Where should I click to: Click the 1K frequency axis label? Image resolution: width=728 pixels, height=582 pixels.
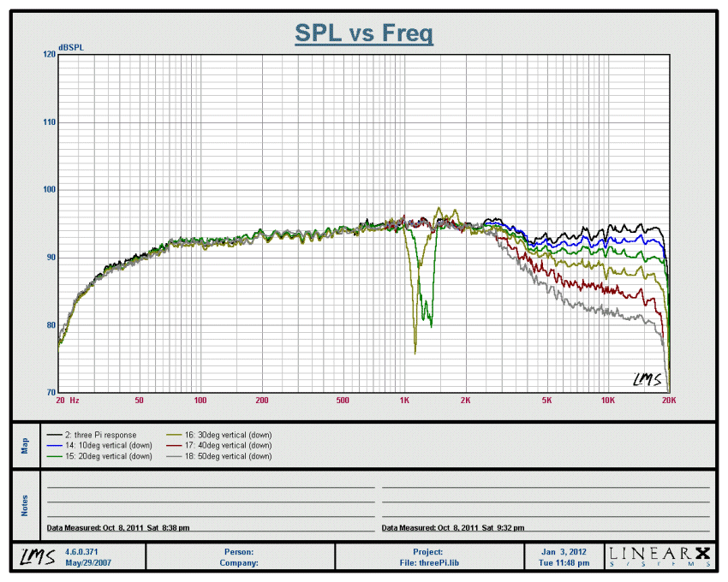(404, 400)
